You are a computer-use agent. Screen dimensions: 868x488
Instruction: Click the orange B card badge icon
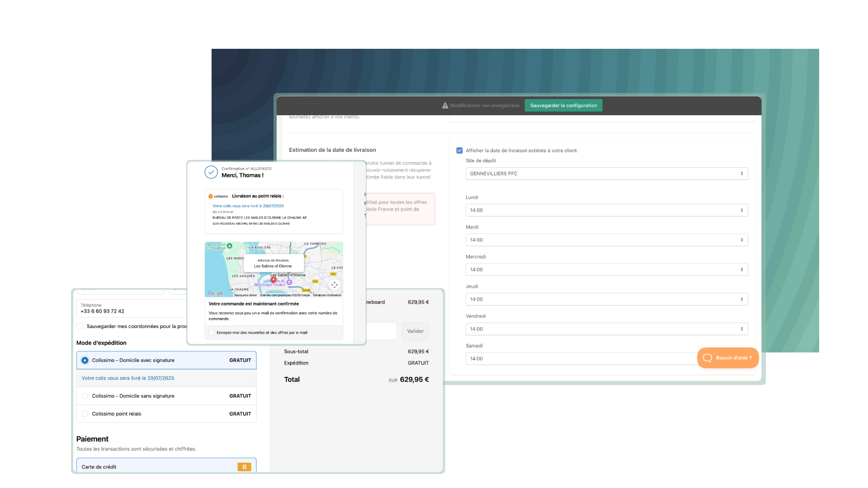244,467
